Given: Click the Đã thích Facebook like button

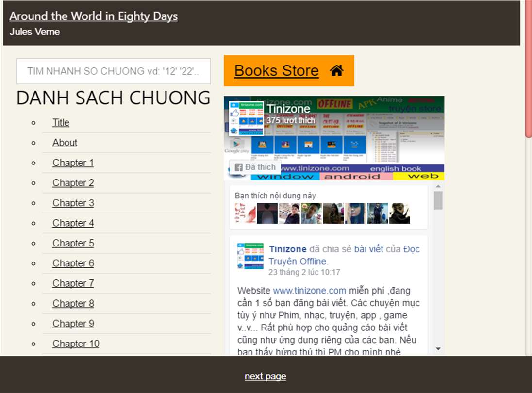Looking at the screenshot, I should click(255, 167).
